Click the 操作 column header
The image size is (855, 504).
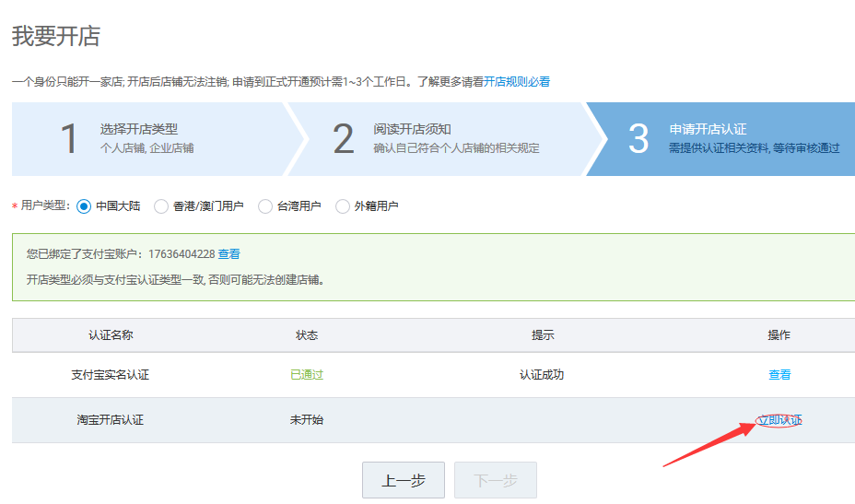click(x=779, y=334)
